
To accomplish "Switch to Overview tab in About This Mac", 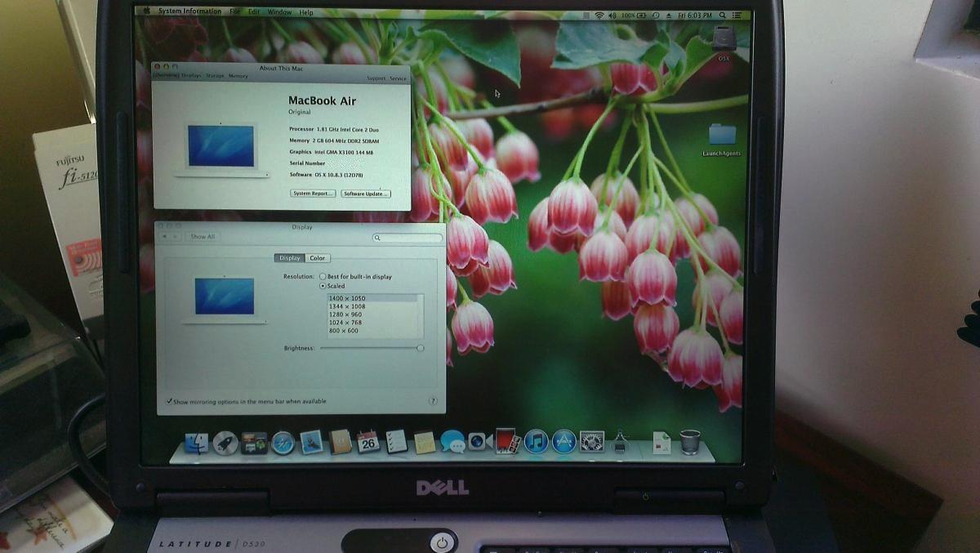I will pyautogui.click(x=166, y=75).
